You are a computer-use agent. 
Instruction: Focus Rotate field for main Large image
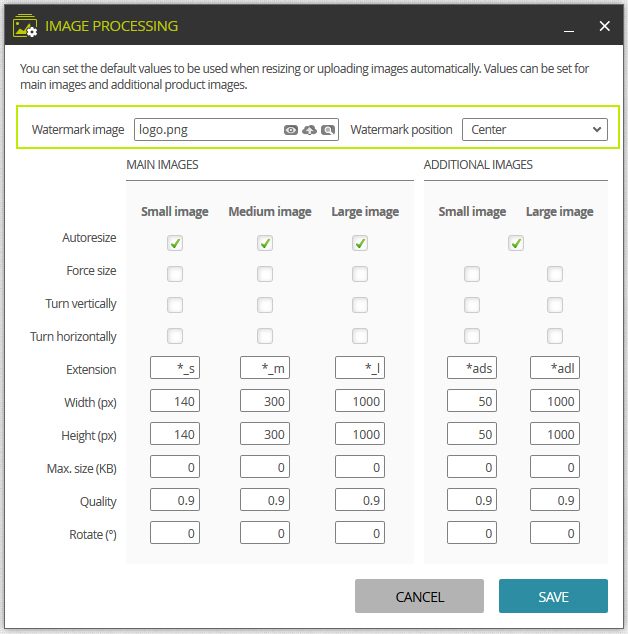coord(360,533)
